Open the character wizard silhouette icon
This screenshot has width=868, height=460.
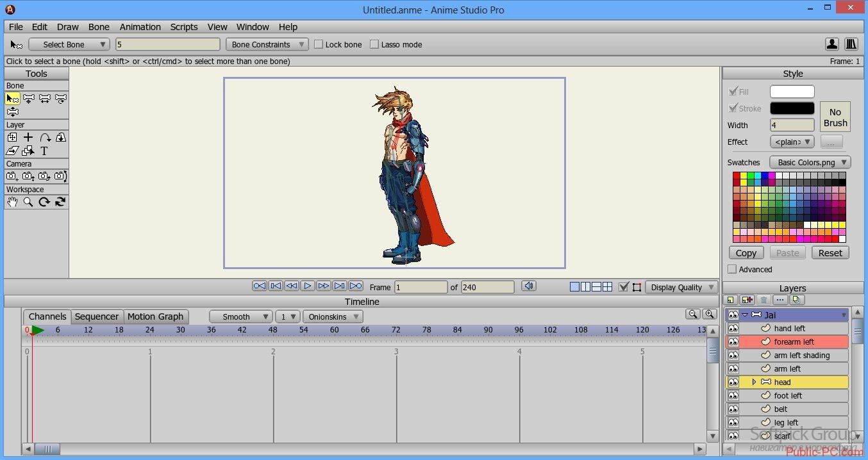click(x=832, y=44)
